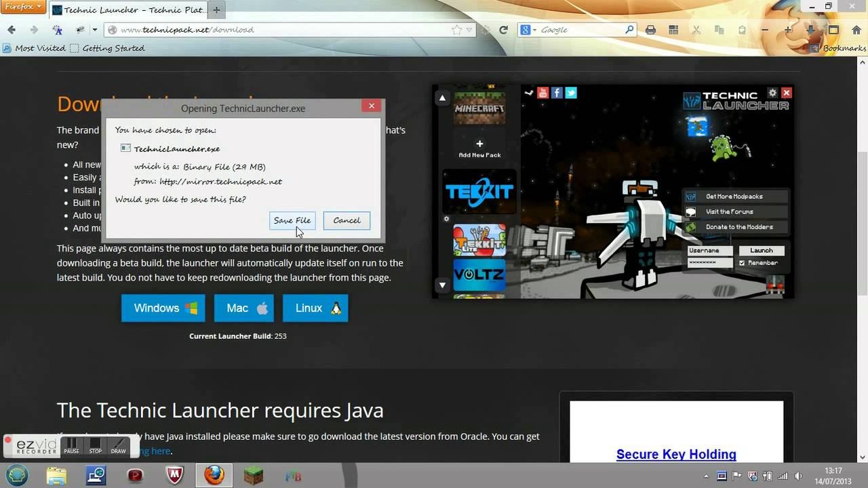The image size is (868, 488).
Task: Go back one page in Firefox
Action: point(12,30)
